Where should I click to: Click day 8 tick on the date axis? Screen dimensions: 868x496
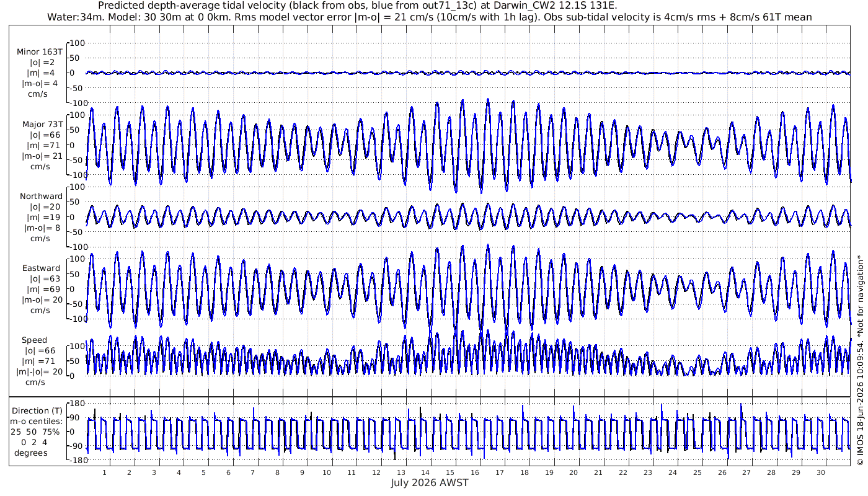[277, 472]
